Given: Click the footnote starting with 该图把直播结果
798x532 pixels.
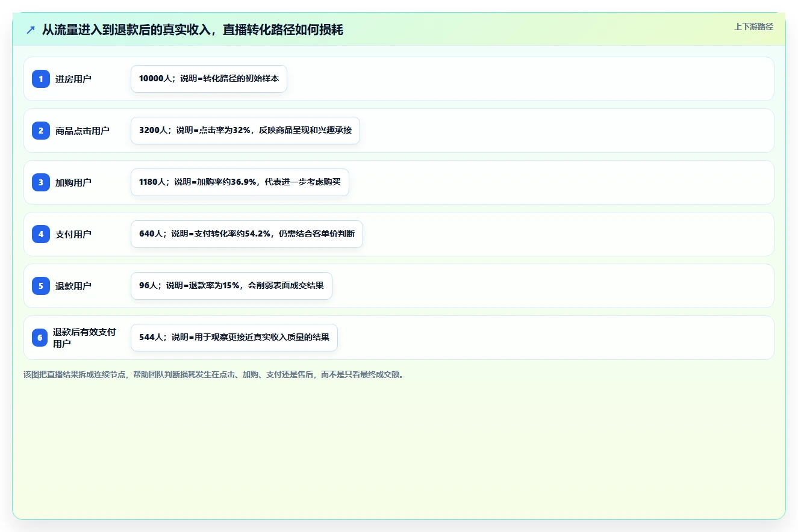Looking at the screenshot, I should 214,374.
